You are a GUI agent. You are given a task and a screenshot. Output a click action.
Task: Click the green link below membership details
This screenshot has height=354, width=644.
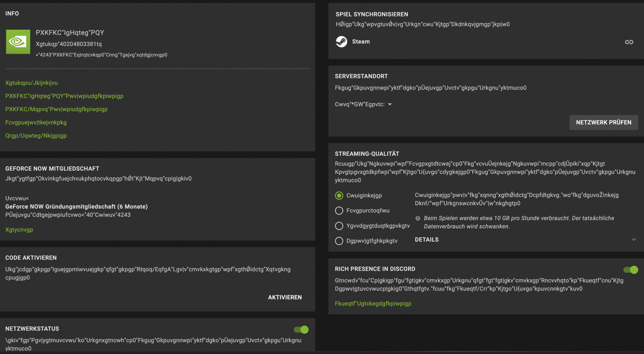tap(19, 230)
